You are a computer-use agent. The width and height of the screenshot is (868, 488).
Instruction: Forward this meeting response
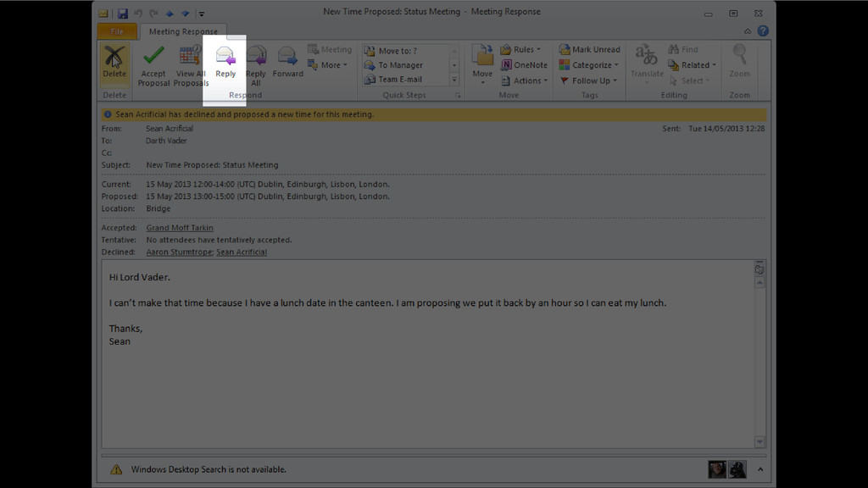click(288, 62)
